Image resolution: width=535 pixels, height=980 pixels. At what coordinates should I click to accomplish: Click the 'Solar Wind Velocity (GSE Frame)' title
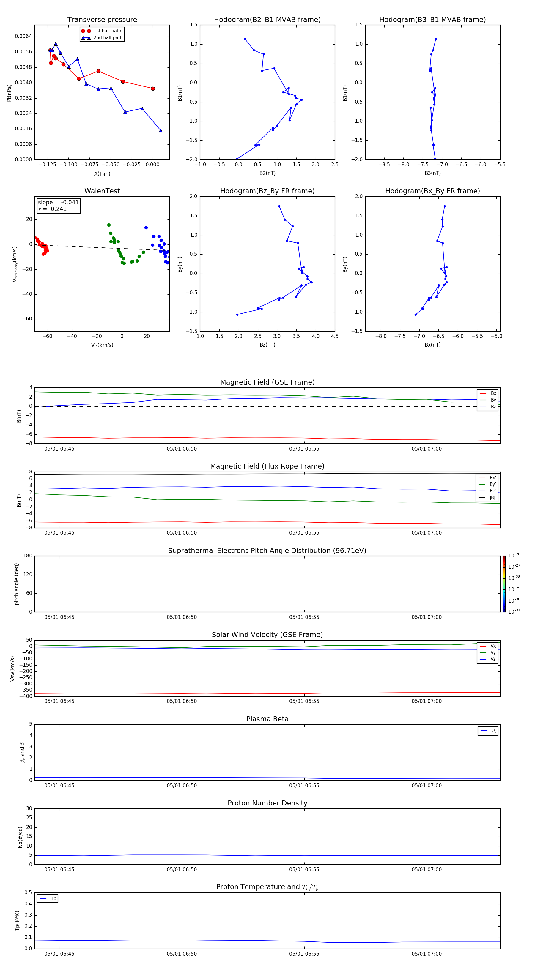pyautogui.click(x=267, y=635)
